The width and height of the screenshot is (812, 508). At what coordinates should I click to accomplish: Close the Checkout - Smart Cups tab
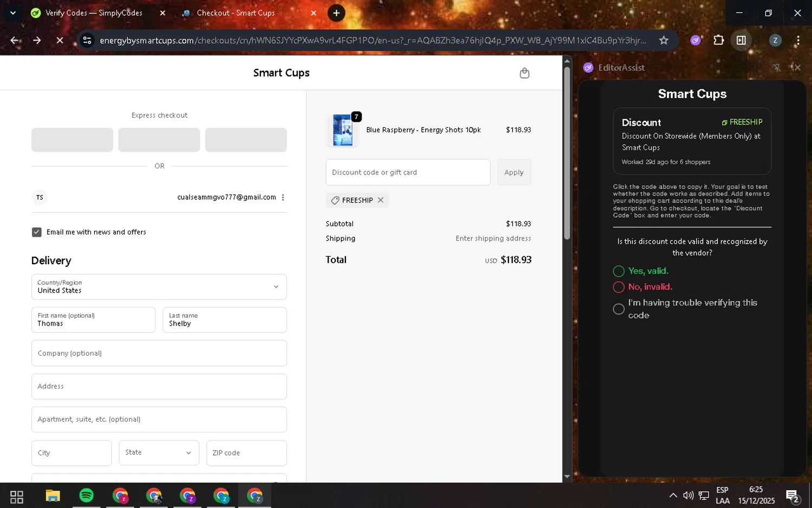[313, 13]
